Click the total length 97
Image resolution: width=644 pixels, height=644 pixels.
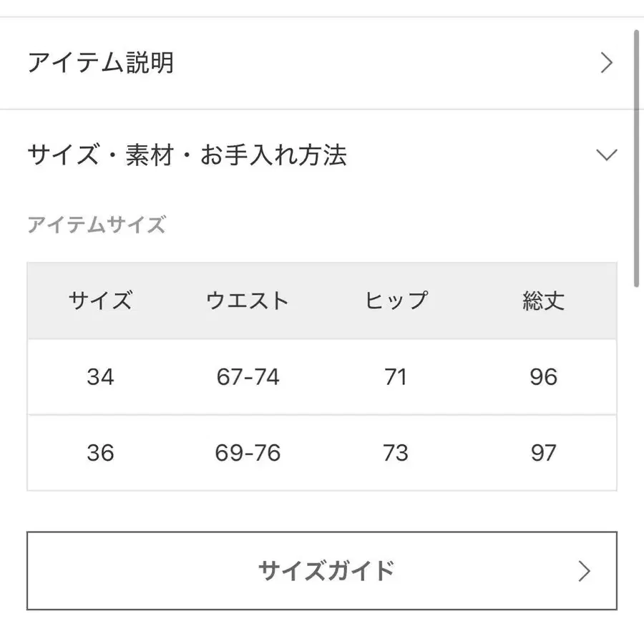coord(542,453)
